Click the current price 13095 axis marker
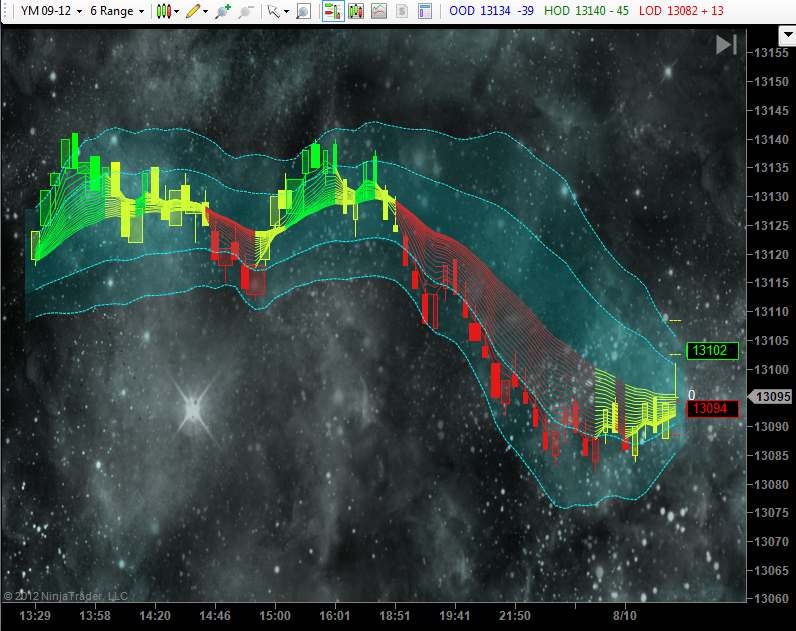 (x=770, y=396)
